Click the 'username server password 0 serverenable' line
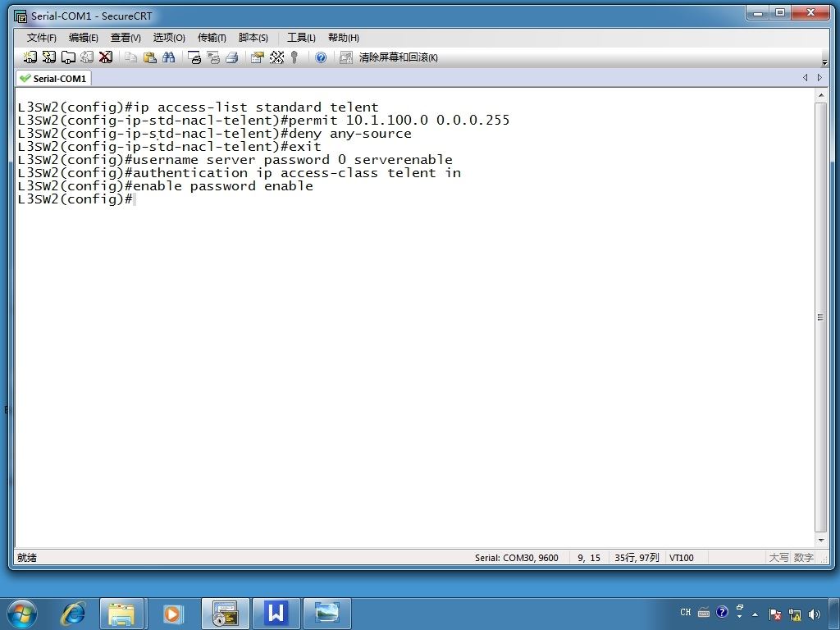Viewport: 840px width, 630px height. coord(235,160)
